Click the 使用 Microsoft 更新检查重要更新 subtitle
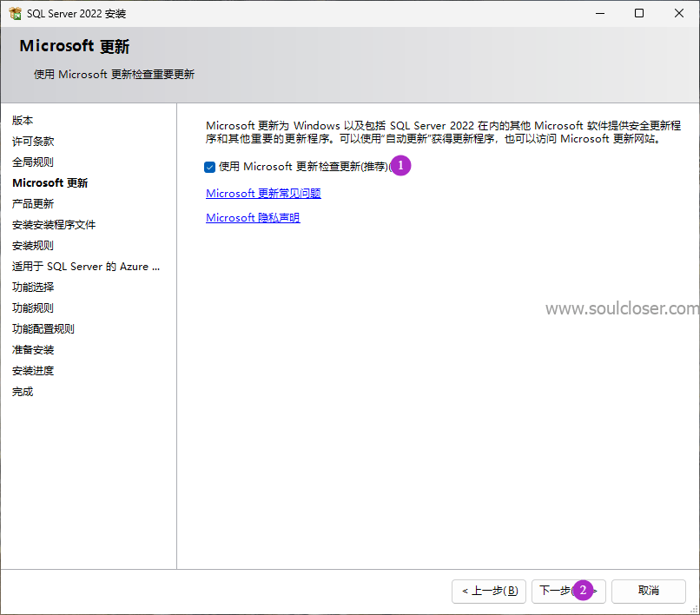This screenshot has width=700, height=615. [x=114, y=74]
